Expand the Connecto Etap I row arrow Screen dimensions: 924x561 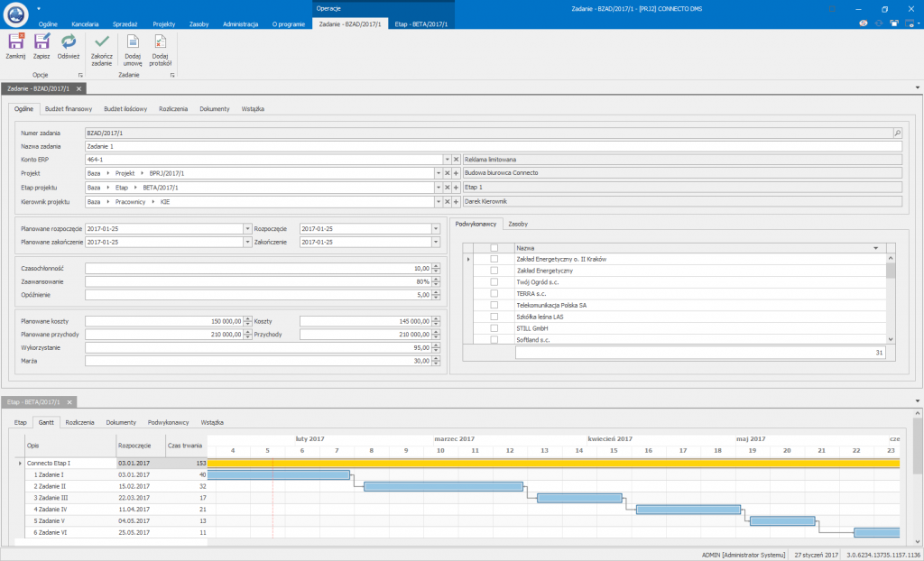click(x=20, y=464)
